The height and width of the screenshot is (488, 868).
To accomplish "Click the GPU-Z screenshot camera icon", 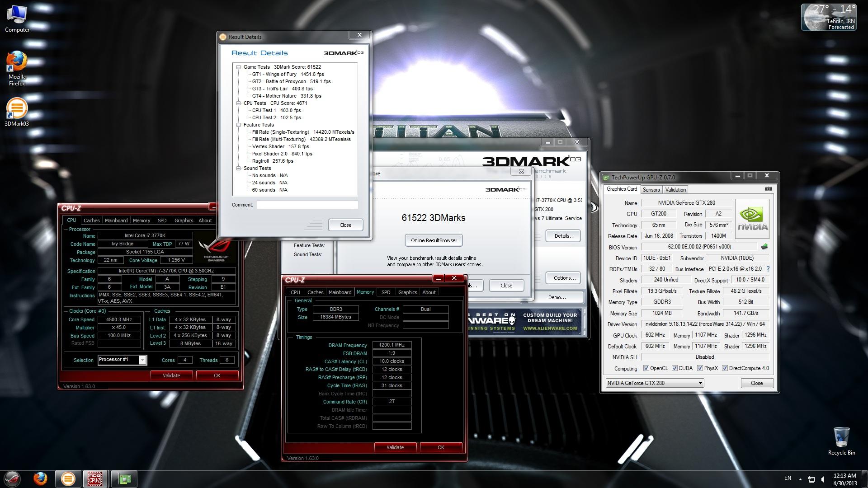I will pos(768,189).
